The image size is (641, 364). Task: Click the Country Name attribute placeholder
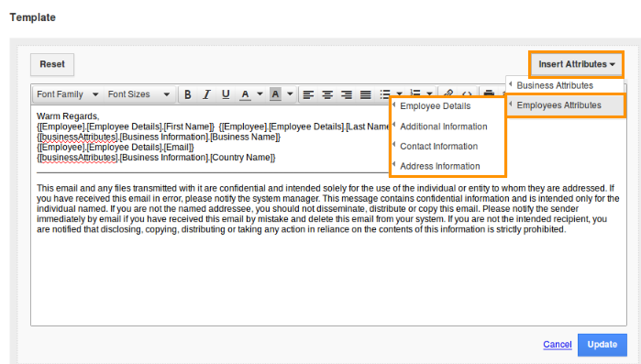(156, 158)
